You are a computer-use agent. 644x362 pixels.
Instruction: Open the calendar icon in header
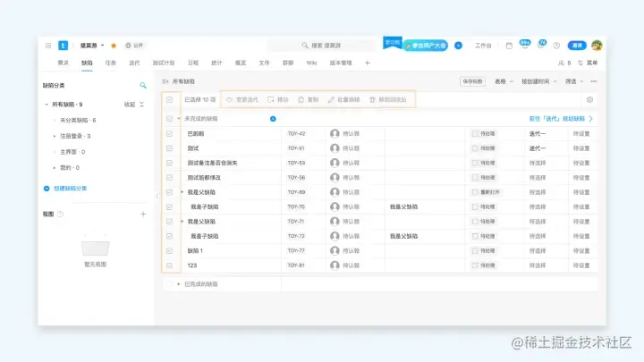point(509,46)
